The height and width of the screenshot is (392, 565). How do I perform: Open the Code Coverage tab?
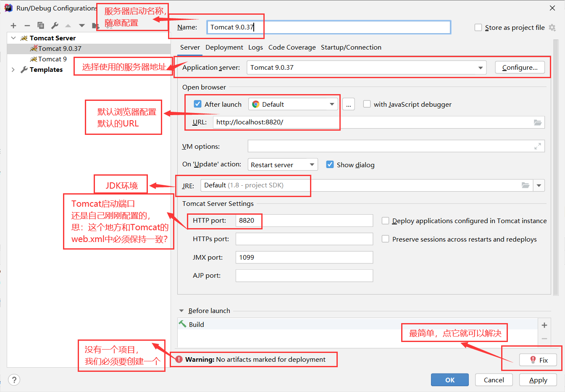coord(292,47)
